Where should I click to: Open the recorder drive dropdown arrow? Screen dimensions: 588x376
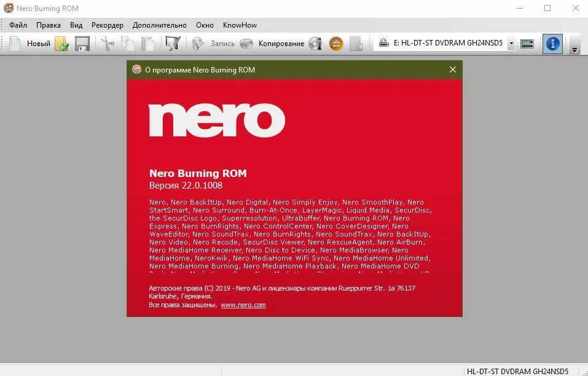pyautogui.click(x=511, y=44)
